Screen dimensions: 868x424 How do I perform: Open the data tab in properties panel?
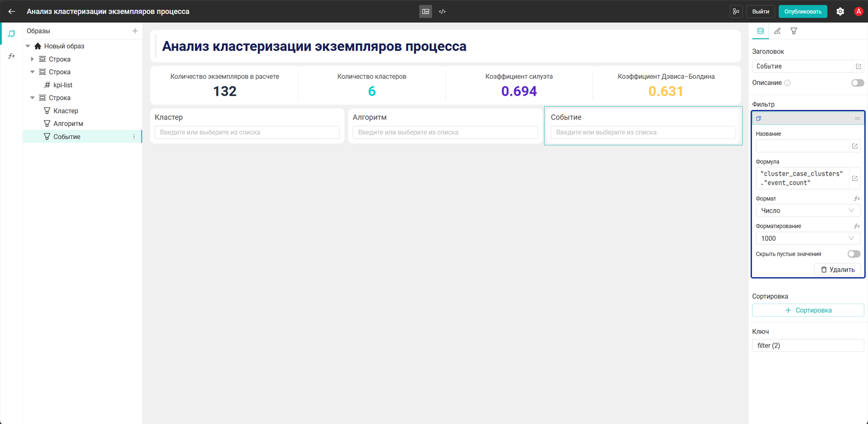760,31
